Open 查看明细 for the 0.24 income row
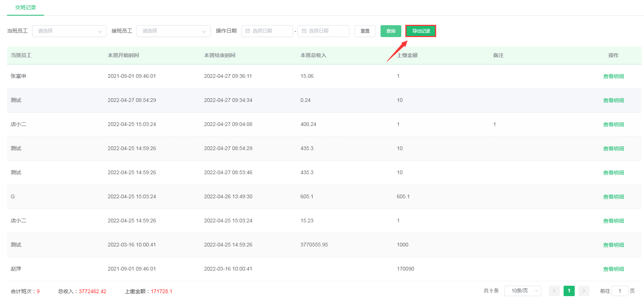The width and height of the screenshot is (644, 305). [613, 100]
